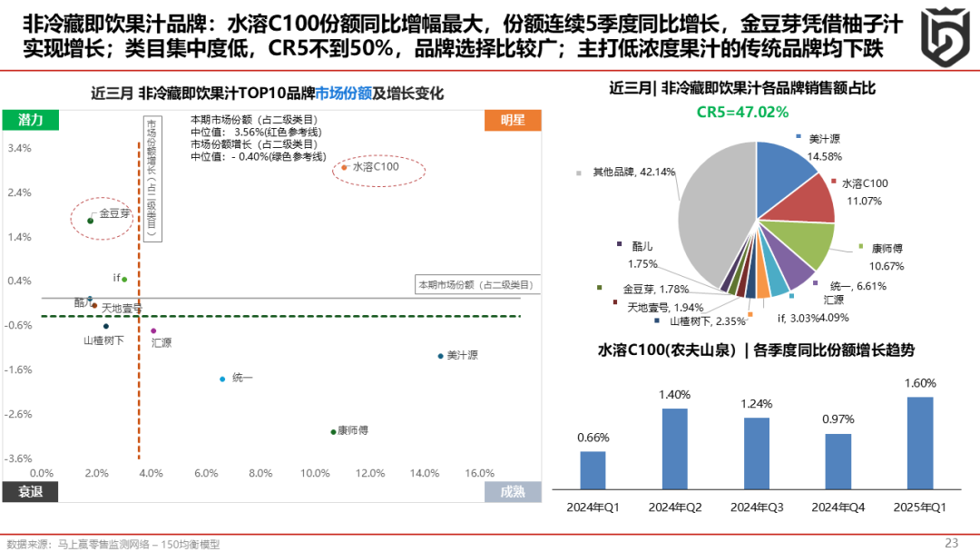Click the 金豆芽 olive legend swatch
This screenshot has width=980, height=552.
[600, 288]
